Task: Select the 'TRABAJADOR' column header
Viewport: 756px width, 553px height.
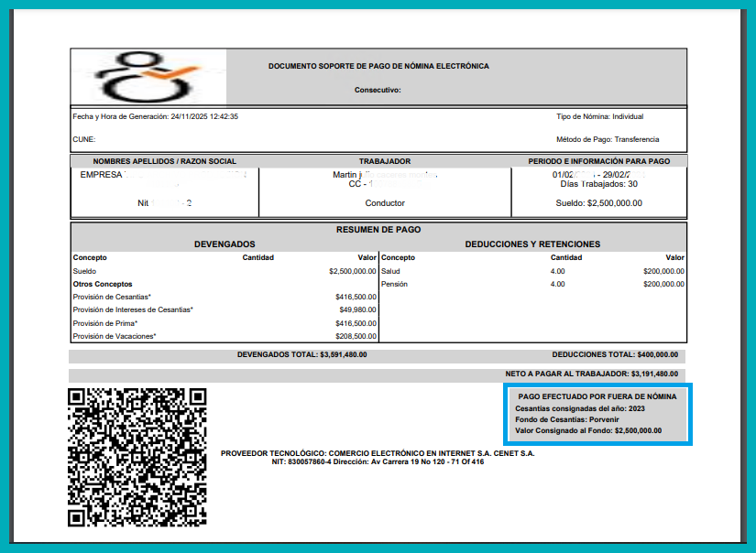Action: [384, 161]
